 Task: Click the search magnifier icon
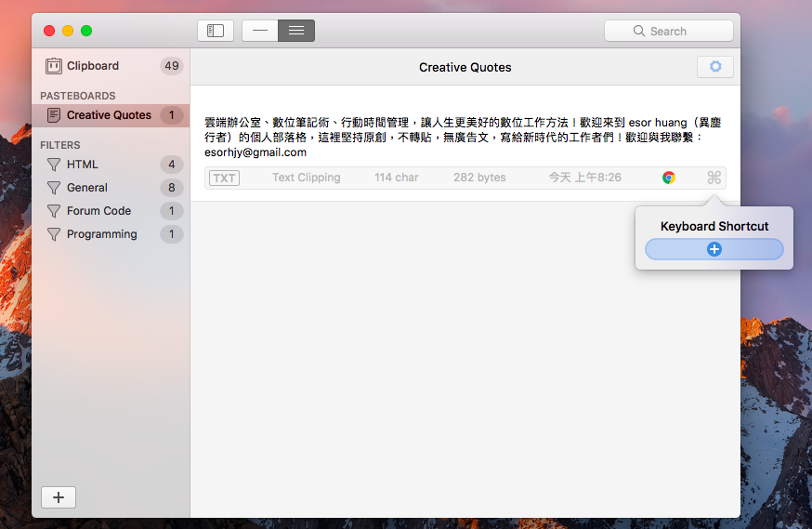pos(639,31)
